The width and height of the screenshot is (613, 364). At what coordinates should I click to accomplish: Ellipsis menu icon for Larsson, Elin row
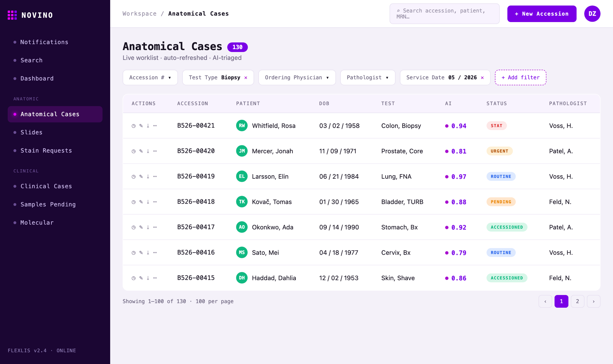coord(155,177)
